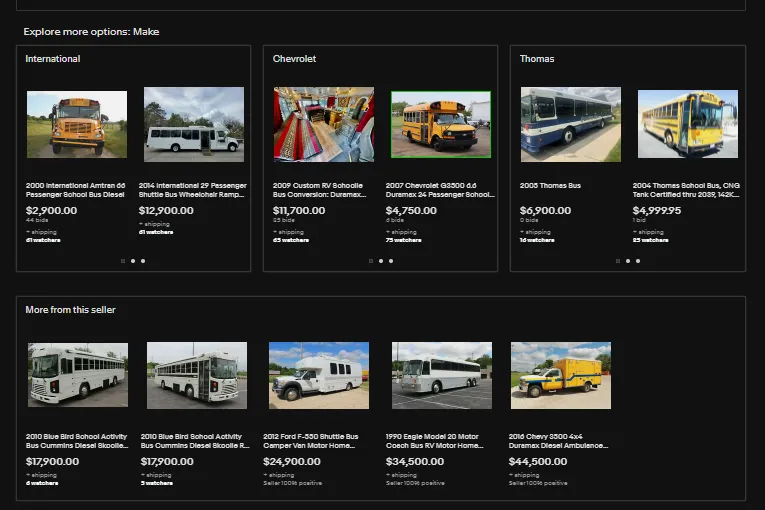Open the Blue Bird bus photo with 5 watchers
This screenshot has height=510, width=765.
click(x=197, y=375)
